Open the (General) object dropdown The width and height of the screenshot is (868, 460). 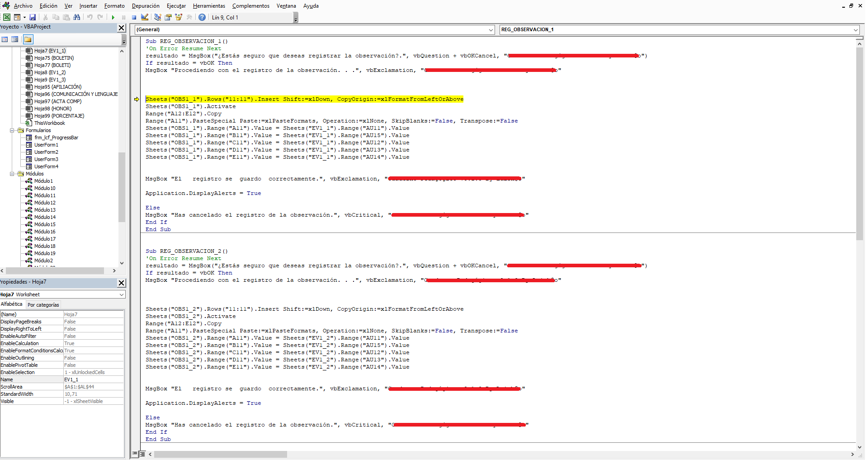(315, 29)
